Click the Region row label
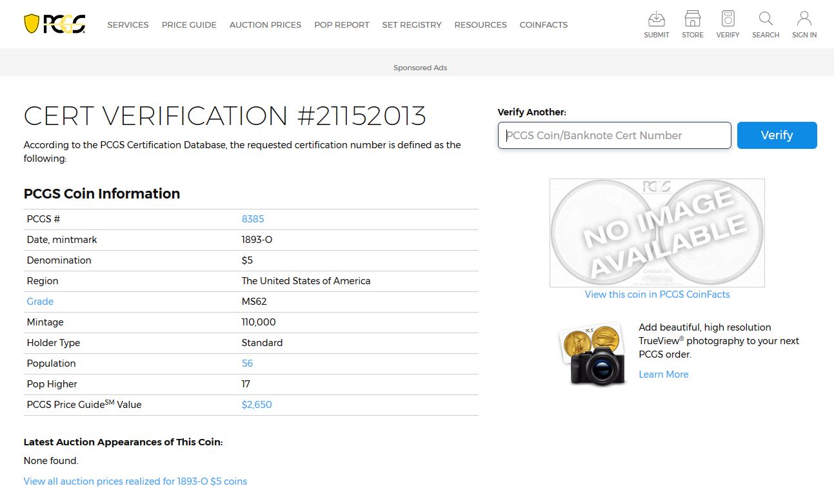Image resolution: width=834 pixels, height=504 pixels. [43, 281]
